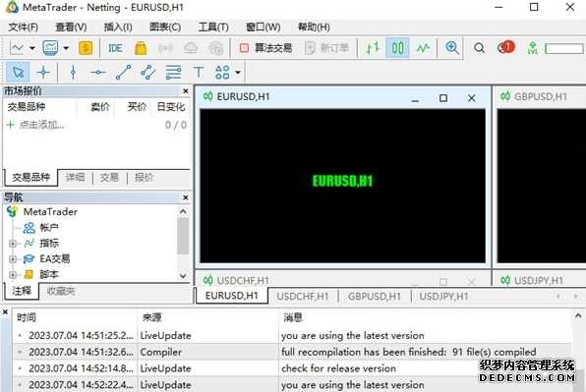Click the shapes objects icon

[222, 72]
